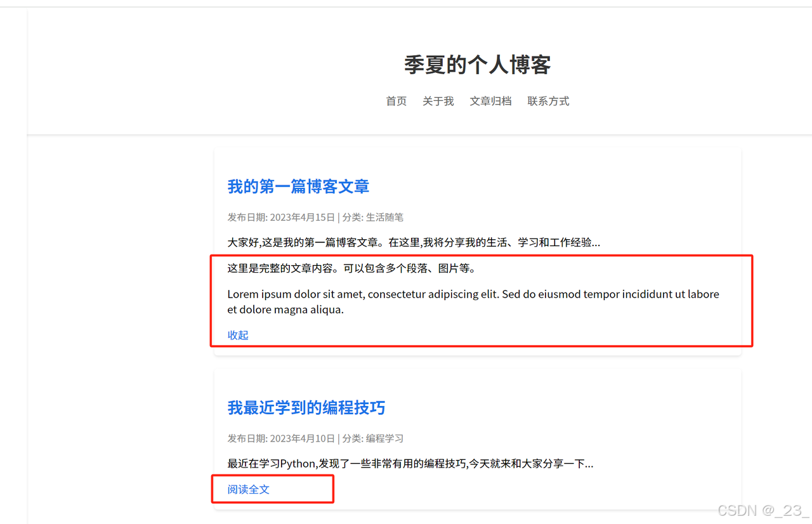Open article 我的第一篇博客文章
Screen dimensions: 812x524
click(297, 186)
